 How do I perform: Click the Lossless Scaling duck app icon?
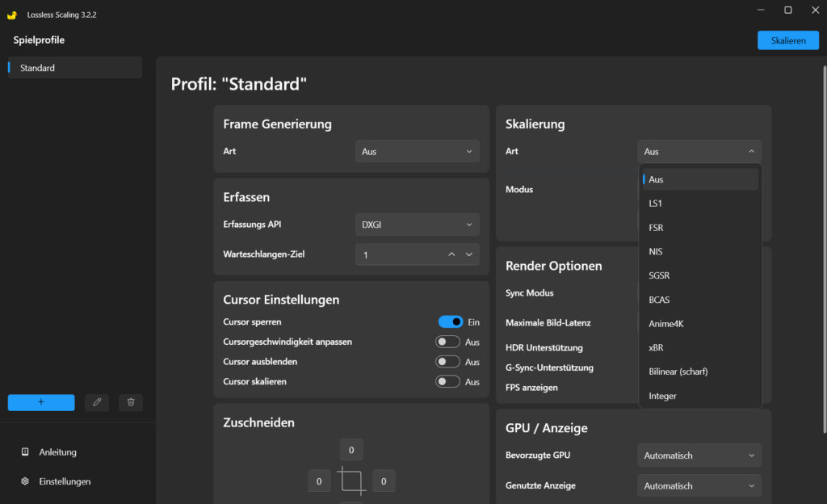click(x=12, y=15)
